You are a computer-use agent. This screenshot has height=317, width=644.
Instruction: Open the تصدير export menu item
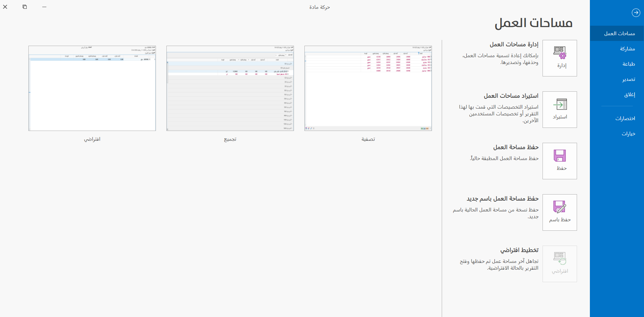pos(617,79)
